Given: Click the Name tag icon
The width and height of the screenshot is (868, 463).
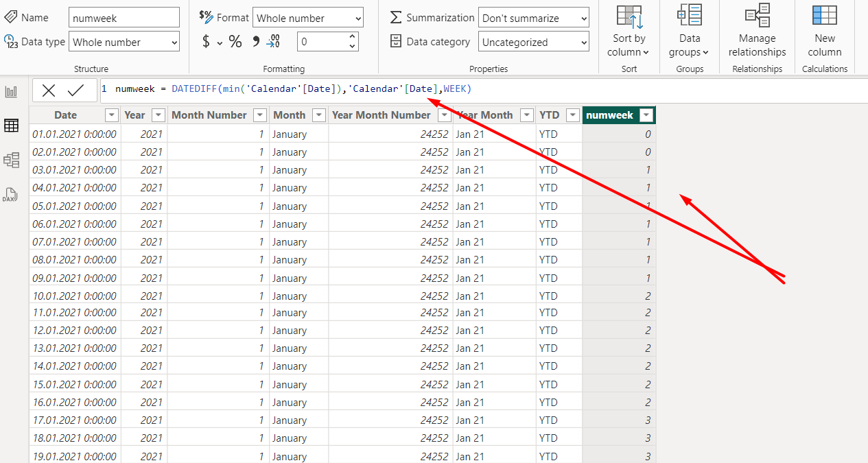Looking at the screenshot, I should pyautogui.click(x=11, y=17).
